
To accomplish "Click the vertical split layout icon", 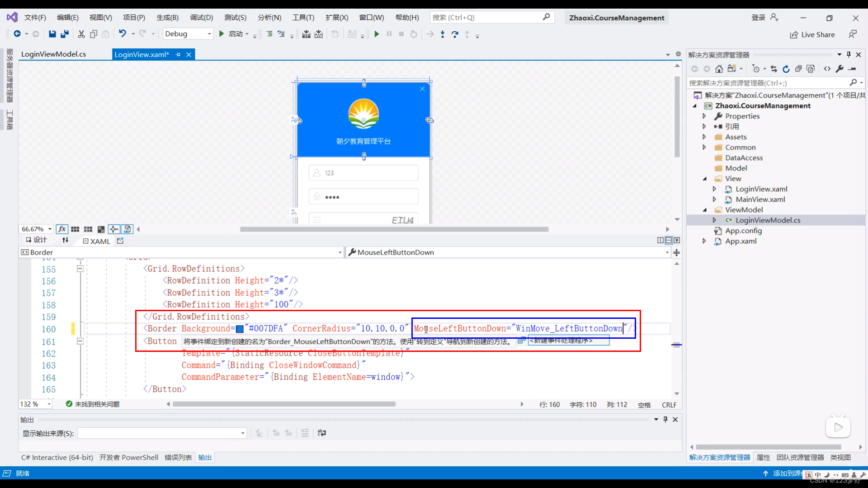I will pos(660,240).
